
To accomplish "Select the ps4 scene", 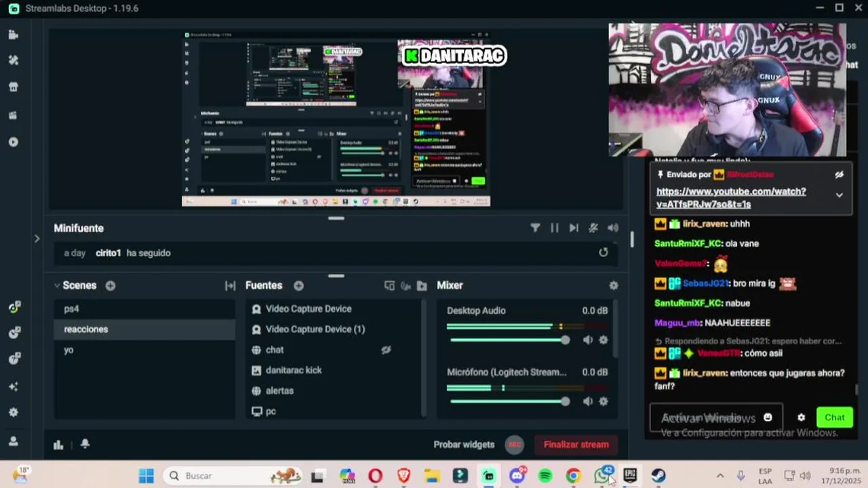I will pyautogui.click(x=144, y=308).
